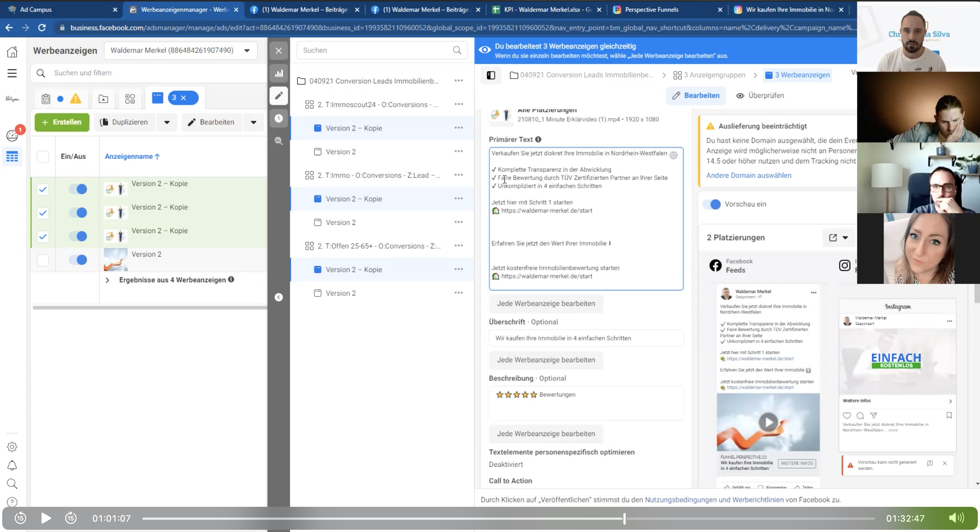
Task: Open the history clock icon in rail
Action: pyautogui.click(x=279, y=118)
